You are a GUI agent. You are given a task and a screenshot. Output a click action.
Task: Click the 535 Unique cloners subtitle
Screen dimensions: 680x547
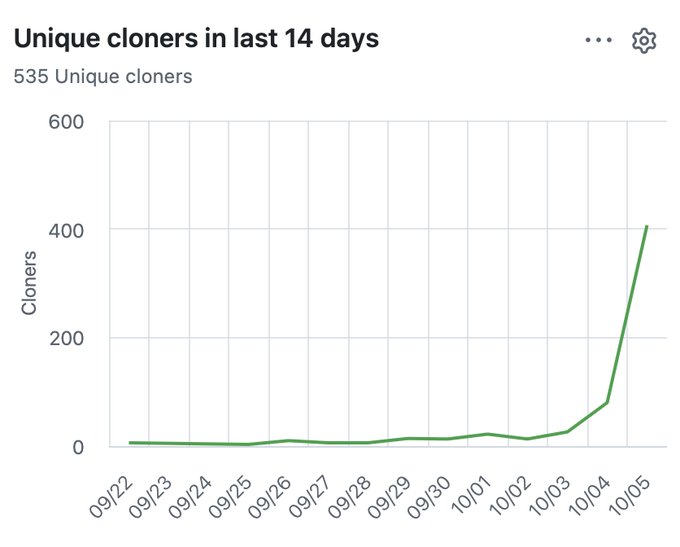point(103,76)
